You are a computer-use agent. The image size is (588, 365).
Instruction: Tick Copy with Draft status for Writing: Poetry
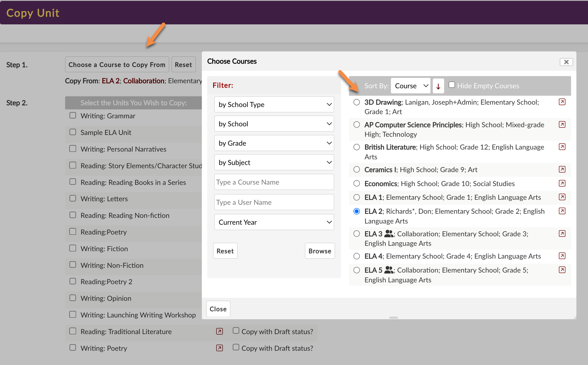[236, 347]
